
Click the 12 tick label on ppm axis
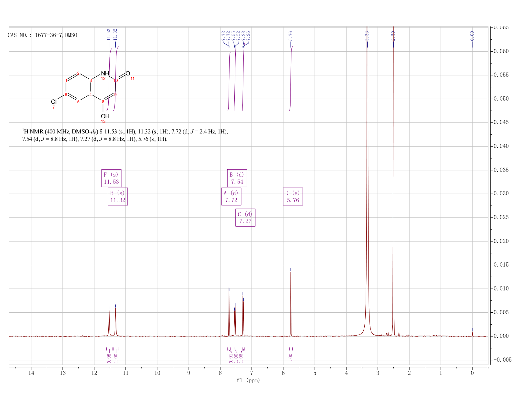(x=94, y=373)
